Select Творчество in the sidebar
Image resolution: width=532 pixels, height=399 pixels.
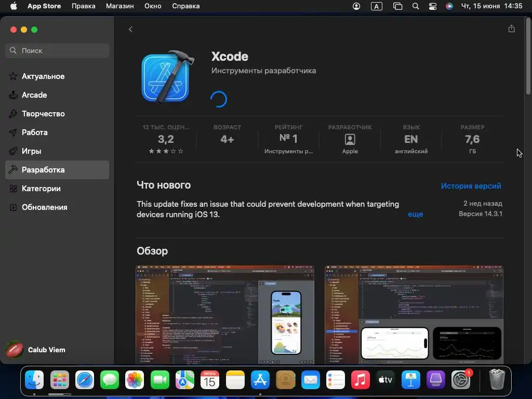pyautogui.click(x=57, y=114)
